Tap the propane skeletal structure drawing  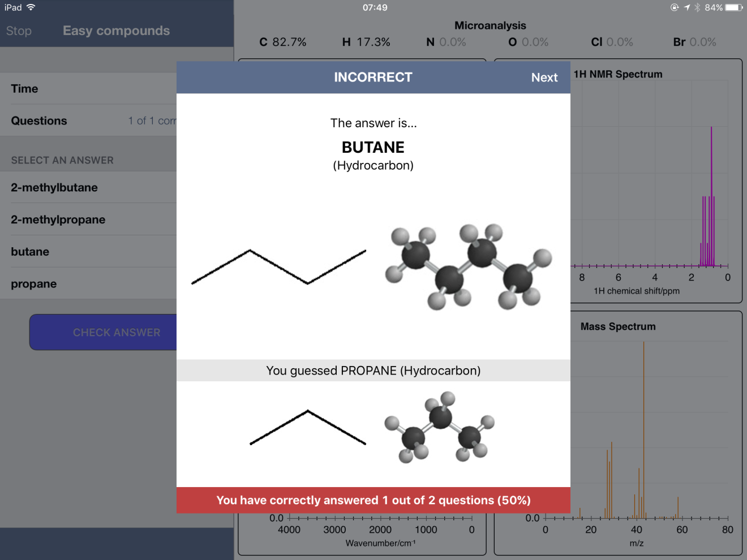(x=307, y=428)
